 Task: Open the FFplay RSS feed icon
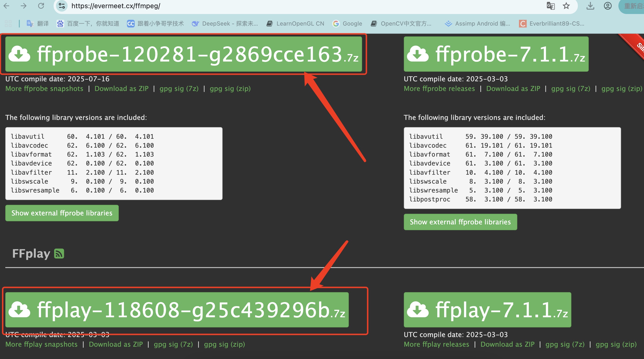coord(59,254)
